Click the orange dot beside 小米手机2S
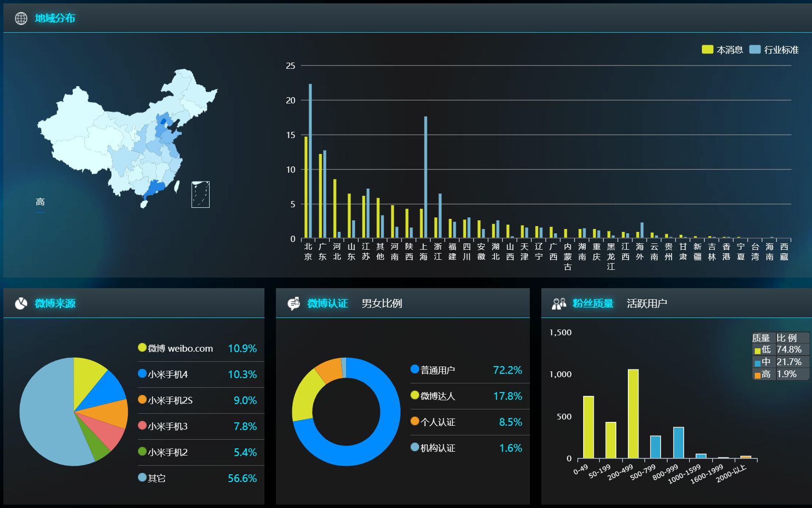The width and height of the screenshot is (812, 508). click(142, 399)
